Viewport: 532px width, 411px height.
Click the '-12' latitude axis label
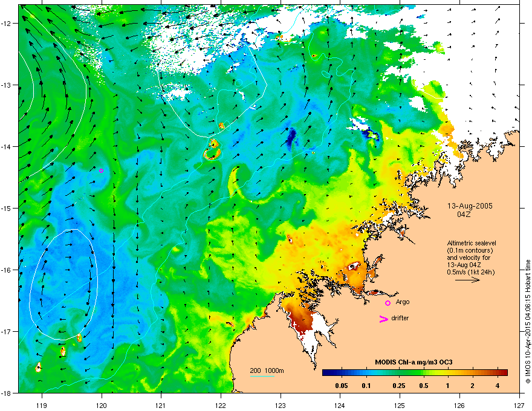pos(6,24)
